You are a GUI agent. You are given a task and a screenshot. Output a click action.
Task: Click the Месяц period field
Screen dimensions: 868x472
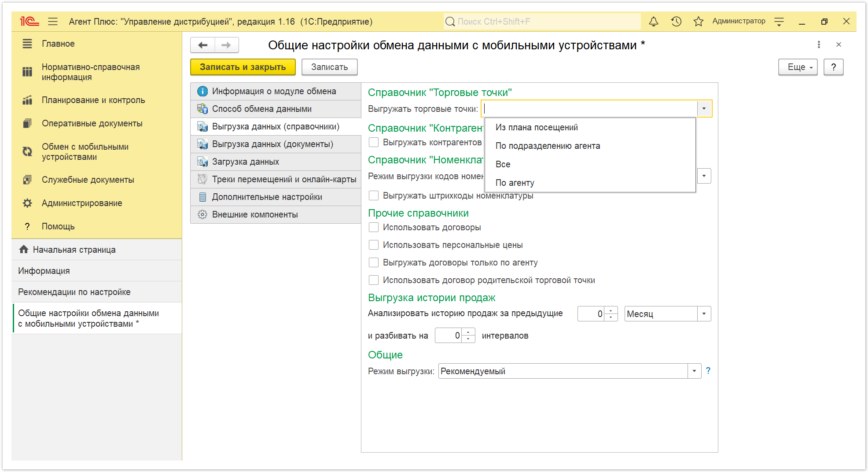[x=661, y=314]
